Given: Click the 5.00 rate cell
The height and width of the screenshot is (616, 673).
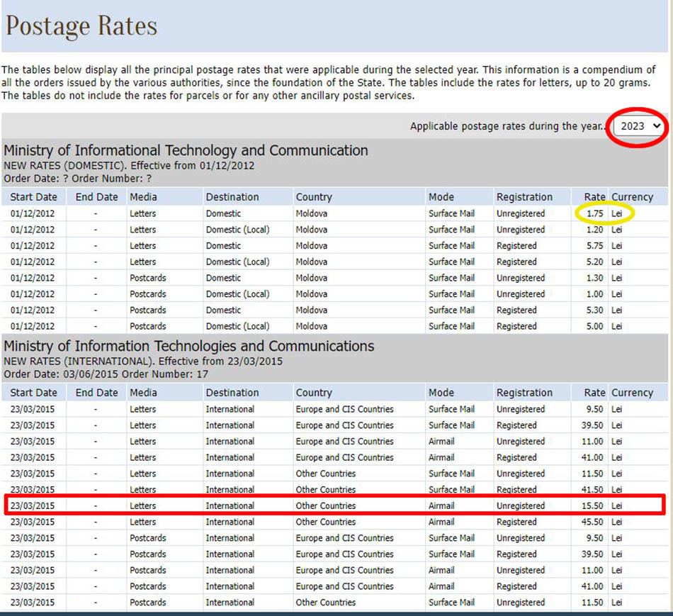Looking at the screenshot, I should (x=595, y=327).
